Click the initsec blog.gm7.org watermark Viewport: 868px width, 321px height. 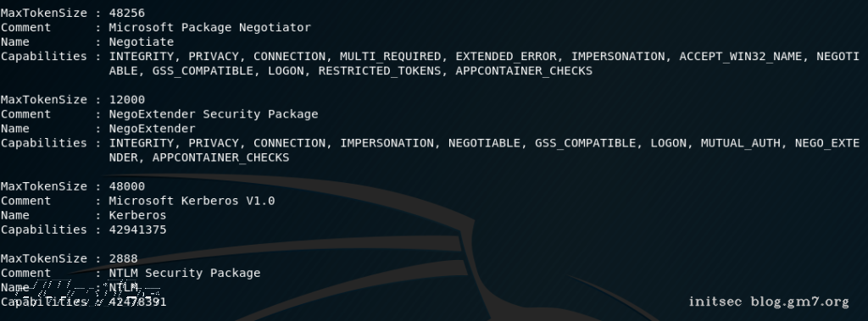(x=768, y=302)
